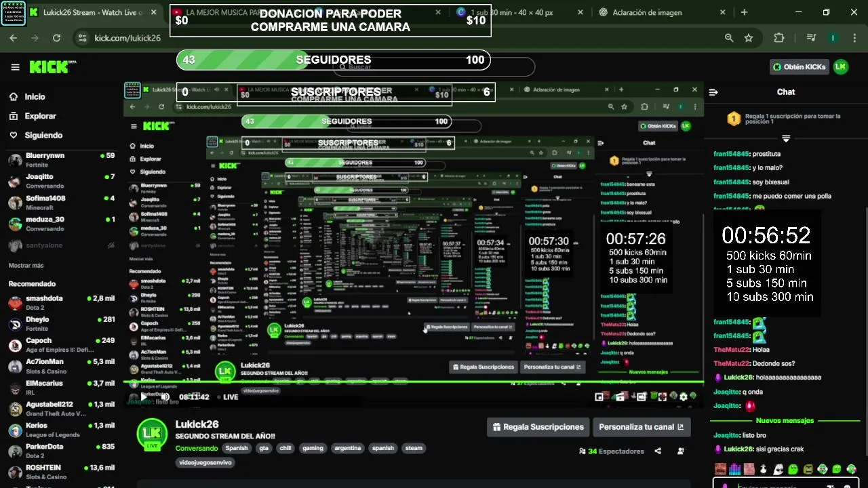
Task: Expand the chat leaderboard chevron
Action: (786, 138)
